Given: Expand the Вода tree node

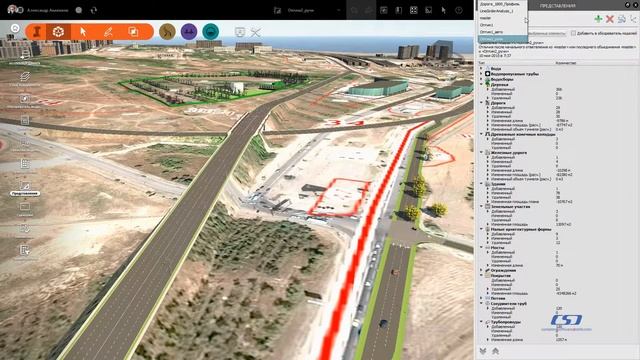Looking at the screenshot, I should coord(482,69).
